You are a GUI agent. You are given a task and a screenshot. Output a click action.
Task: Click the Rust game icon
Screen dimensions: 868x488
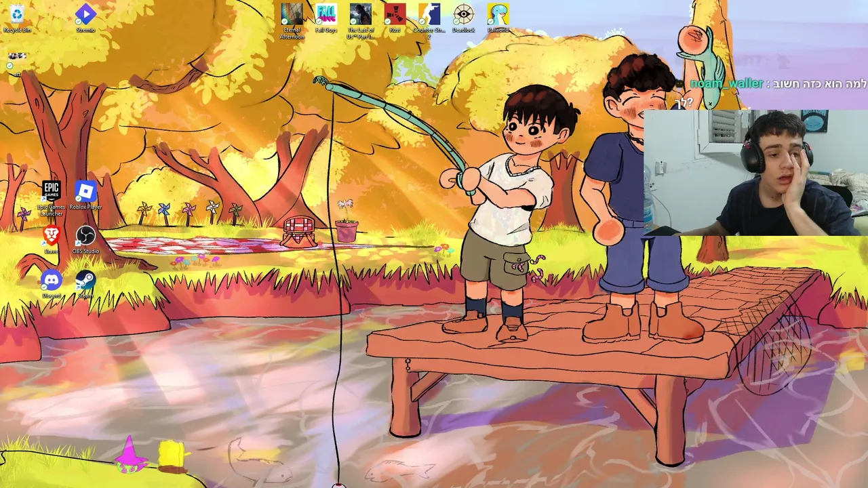pos(395,18)
